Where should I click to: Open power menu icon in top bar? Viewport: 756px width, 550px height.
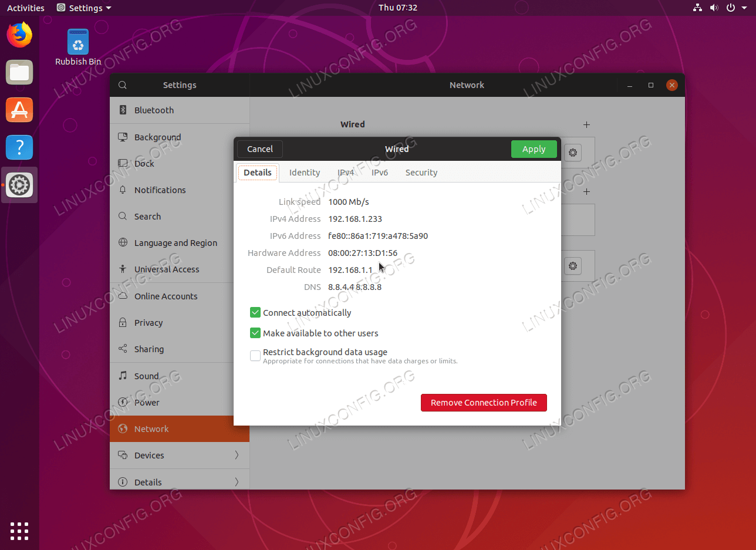pyautogui.click(x=731, y=8)
